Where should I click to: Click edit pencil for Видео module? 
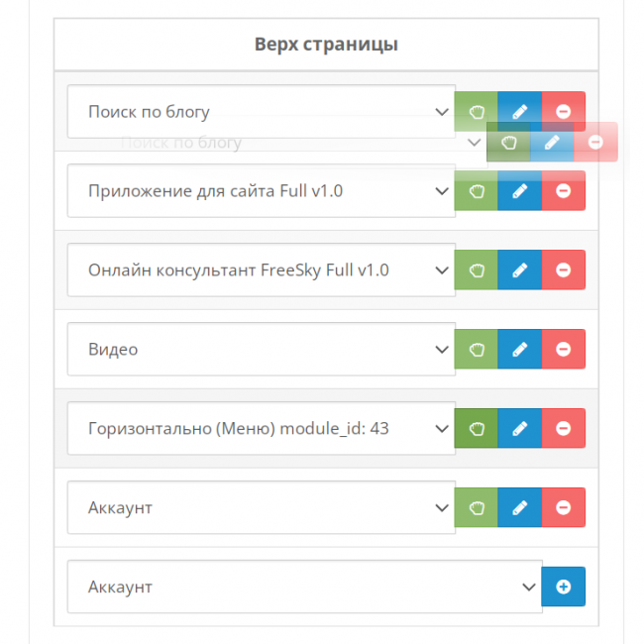tap(519, 349)
